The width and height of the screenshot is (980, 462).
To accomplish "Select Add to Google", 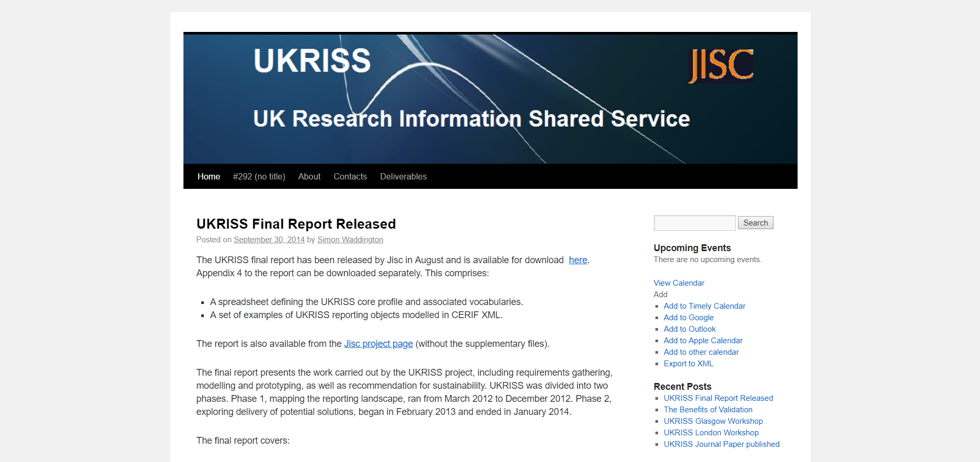I will coord(689,318).
